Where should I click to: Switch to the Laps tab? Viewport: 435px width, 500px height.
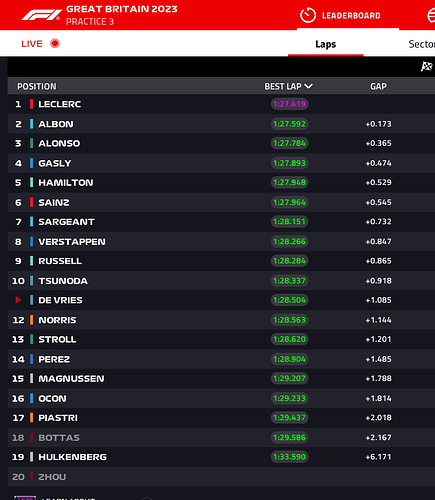pos(326,44)
